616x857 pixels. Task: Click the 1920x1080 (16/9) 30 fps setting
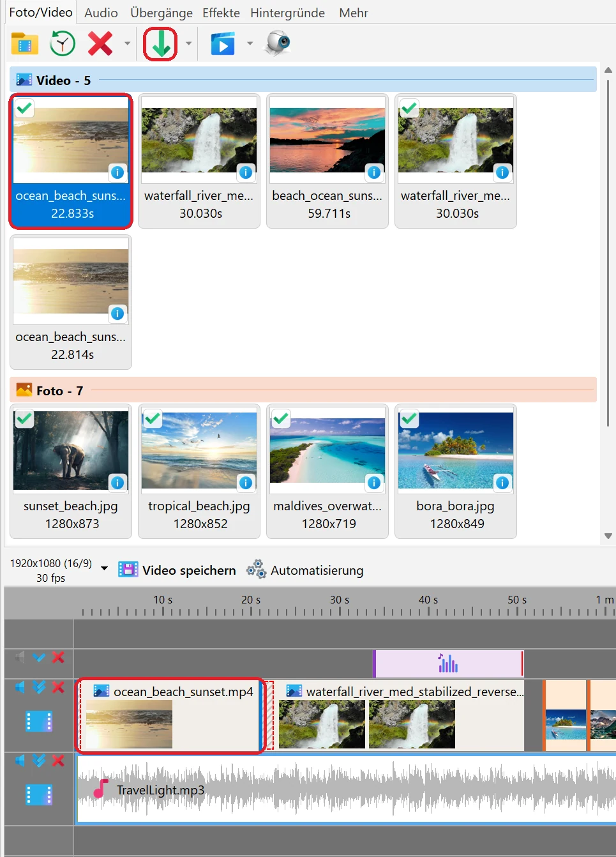(51, 570)
